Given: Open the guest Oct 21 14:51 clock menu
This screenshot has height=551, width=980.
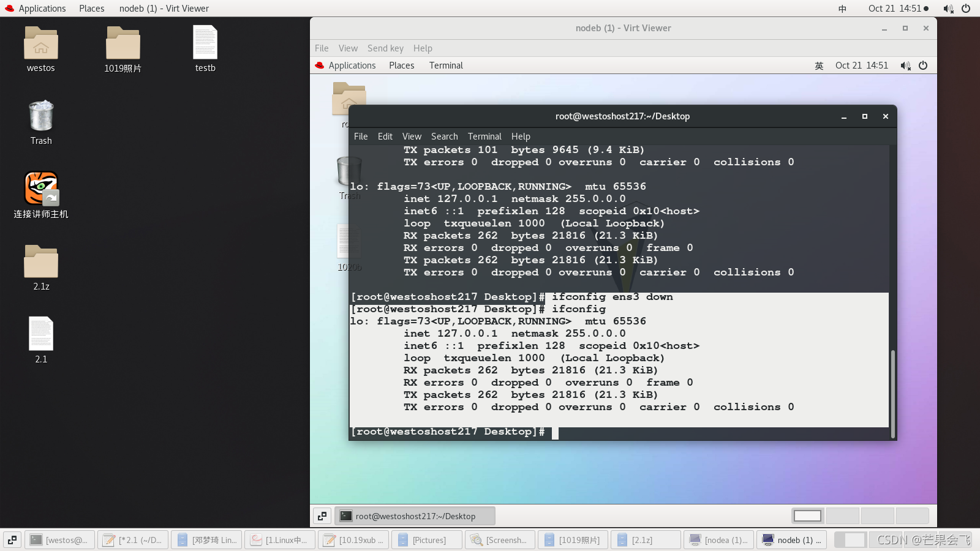Looking at the screenshot, I should 862,66.
